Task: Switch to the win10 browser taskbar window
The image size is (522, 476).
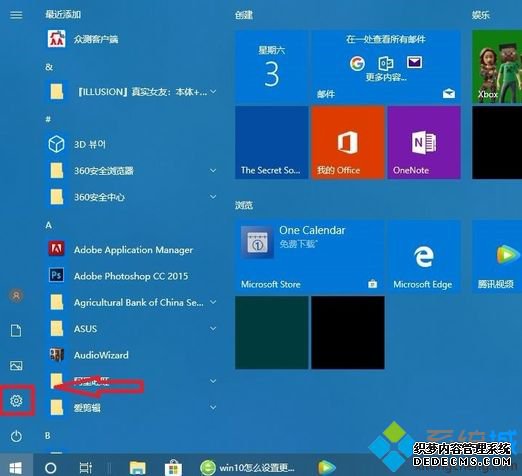Action: point(247,468)
